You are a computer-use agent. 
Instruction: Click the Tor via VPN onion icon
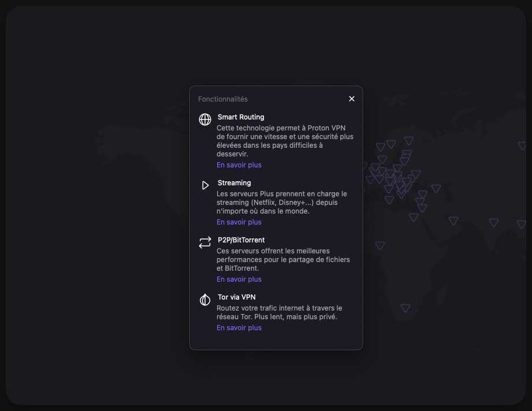point(205,300)
